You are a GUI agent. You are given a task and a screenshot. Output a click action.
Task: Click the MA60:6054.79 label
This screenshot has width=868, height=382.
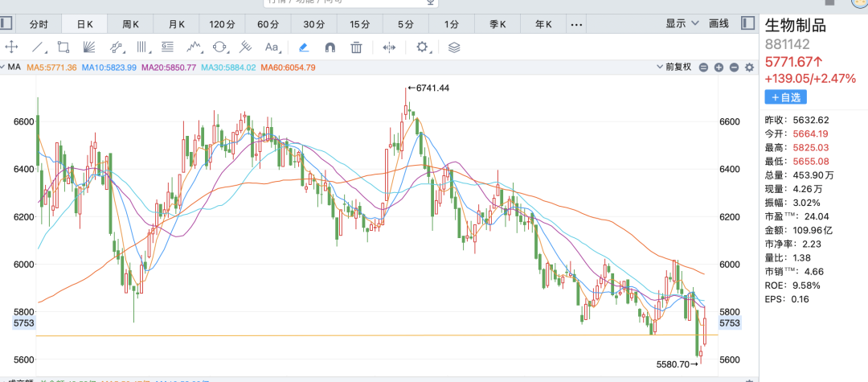(289, 68)
